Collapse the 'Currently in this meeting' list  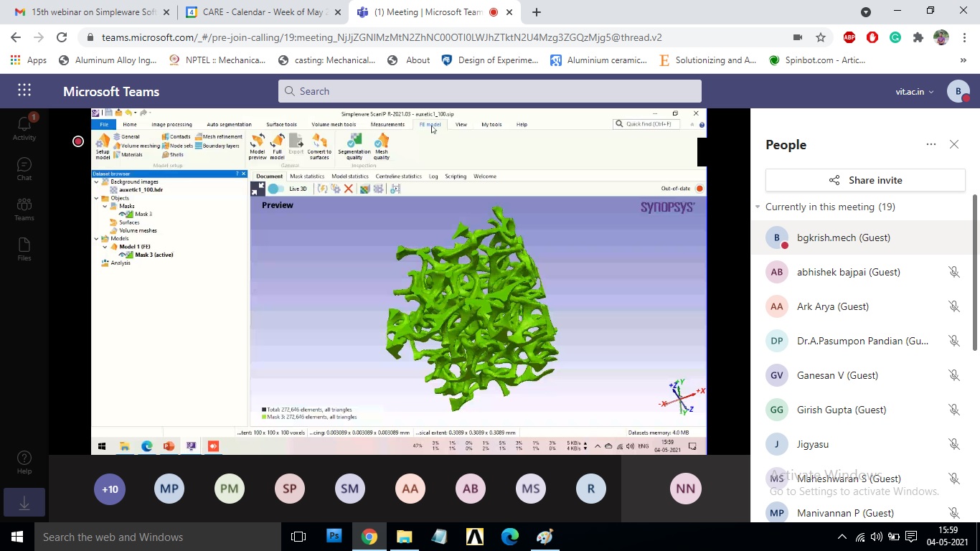click(x=758, y=207)
